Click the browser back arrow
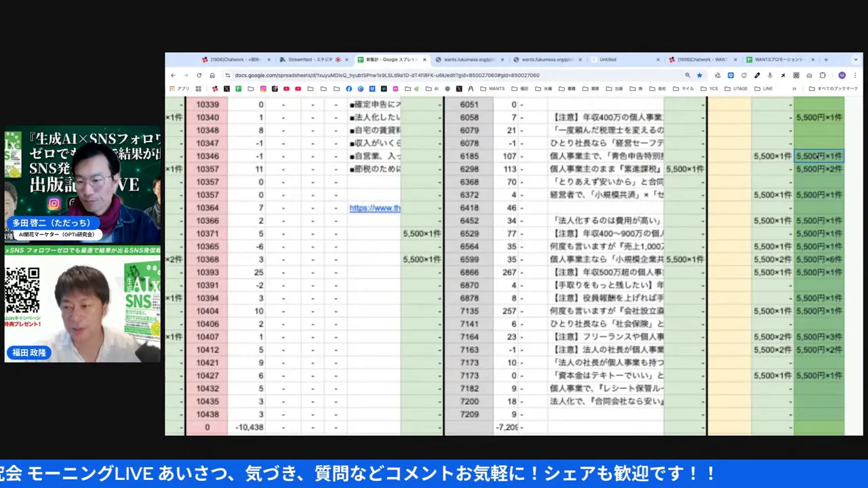This screenshot has height=488, width=868. pyautogui.click(x=173, y=75)
